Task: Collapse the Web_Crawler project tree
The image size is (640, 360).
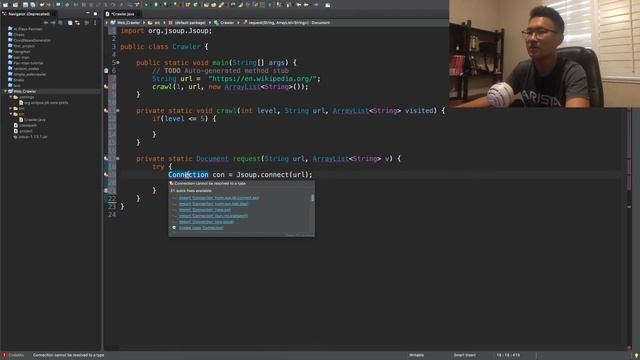Action: click(5, 91)
